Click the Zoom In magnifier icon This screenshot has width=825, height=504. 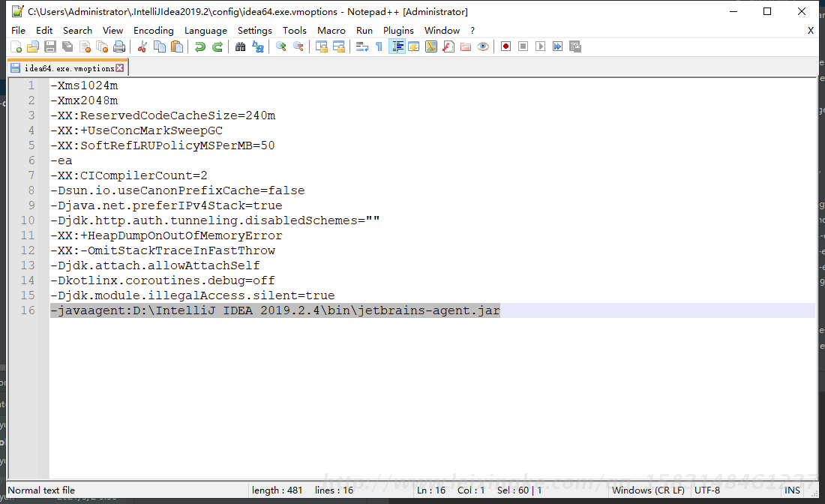[281, 46]
